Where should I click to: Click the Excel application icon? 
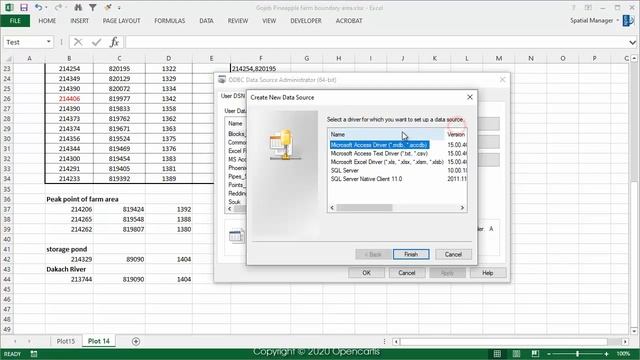[x=9, y=7]
